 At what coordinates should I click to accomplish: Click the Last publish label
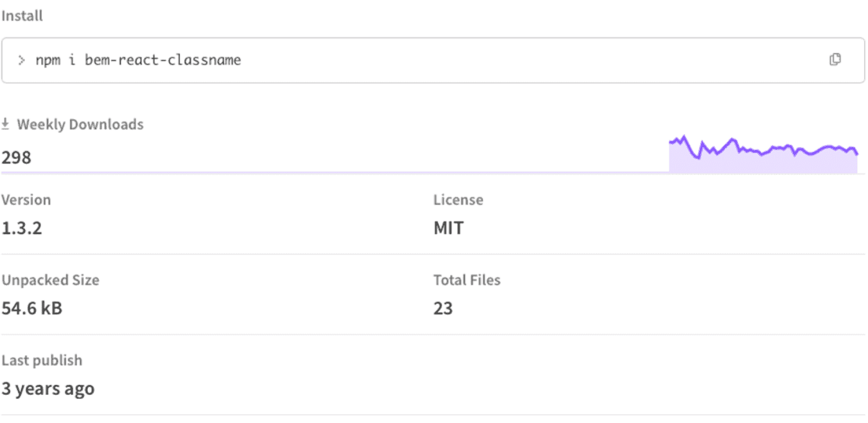[x=42, y=360]
